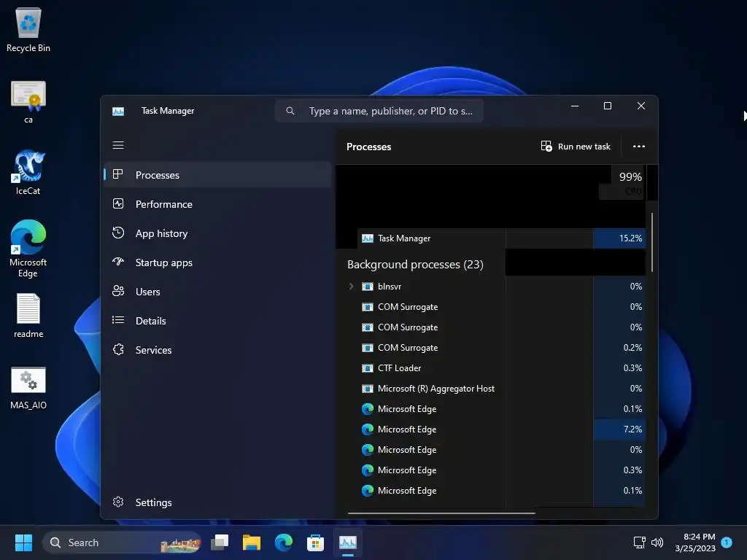Click the Task Manager taskbar icon

pyautogui.click(x=348, y=542)
